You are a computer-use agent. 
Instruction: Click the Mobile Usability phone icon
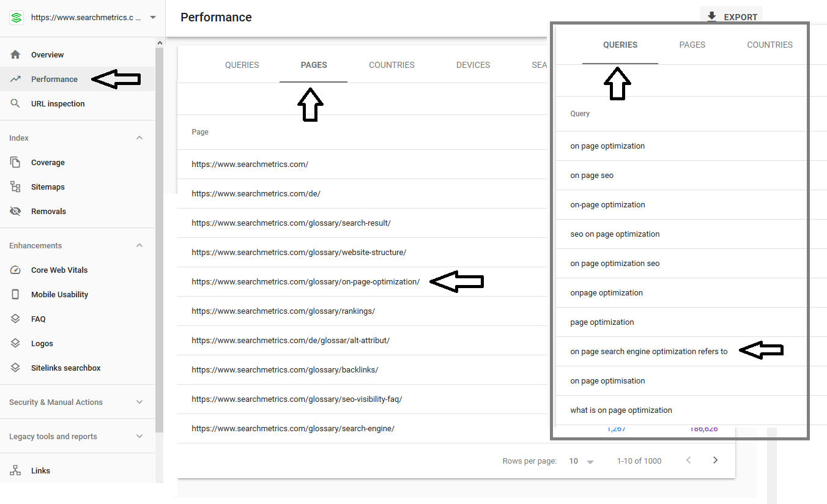16,294
